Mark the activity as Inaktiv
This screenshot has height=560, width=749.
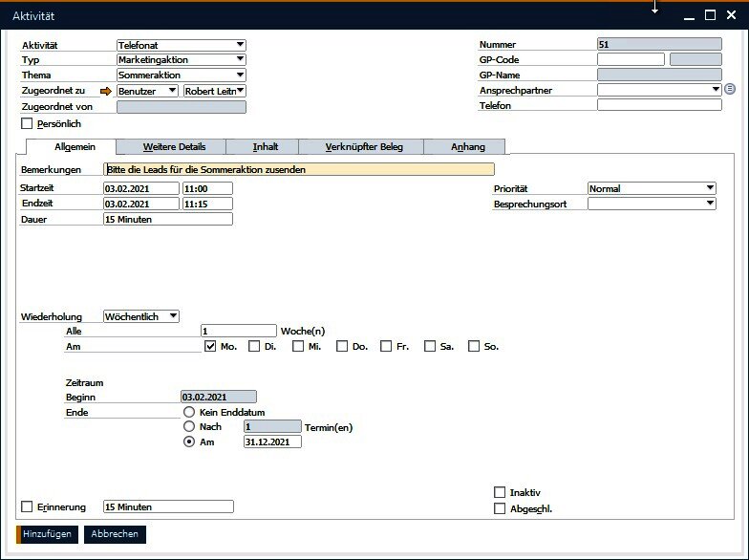tap(500, 492)
